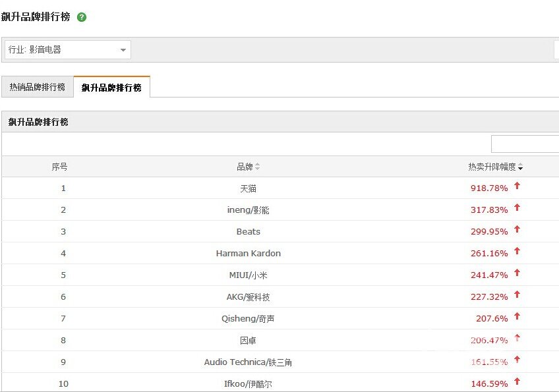Click the 227.32% growth value

pos(489,297)
